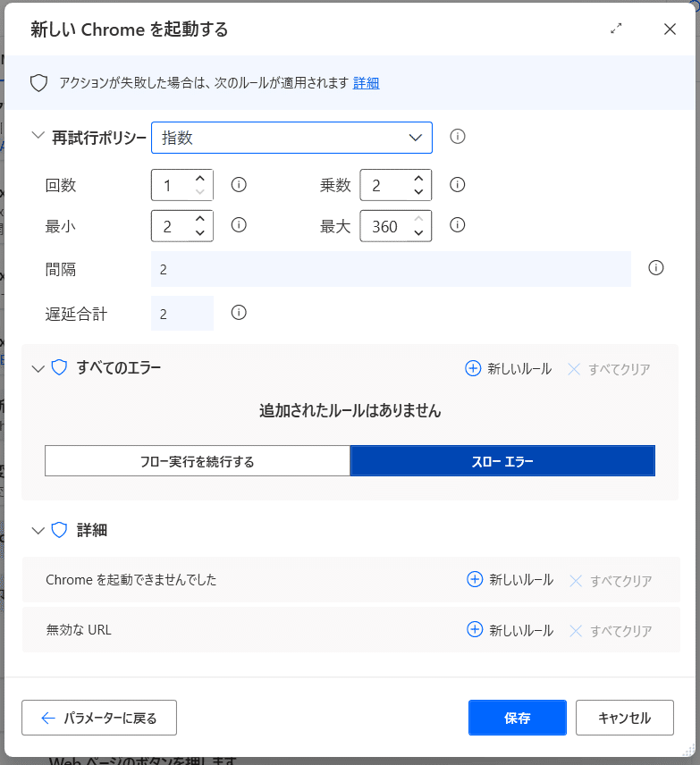Click the 無効な URL row text

click(79, 630)
